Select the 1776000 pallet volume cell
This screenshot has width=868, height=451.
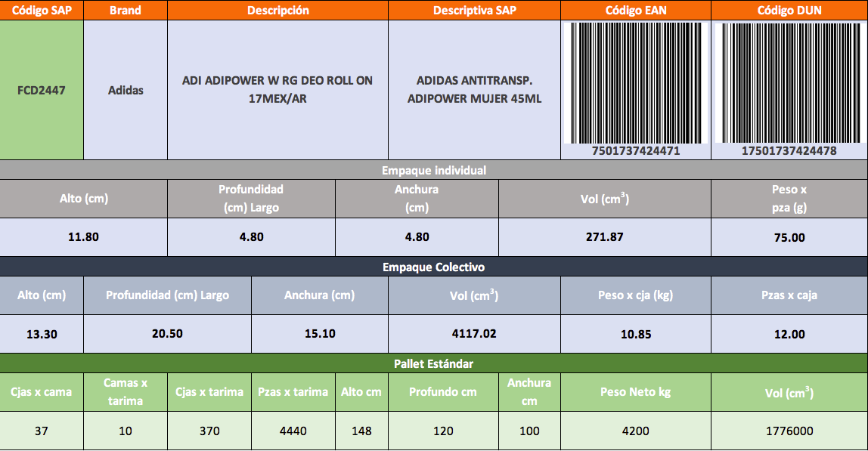point(789,431)
